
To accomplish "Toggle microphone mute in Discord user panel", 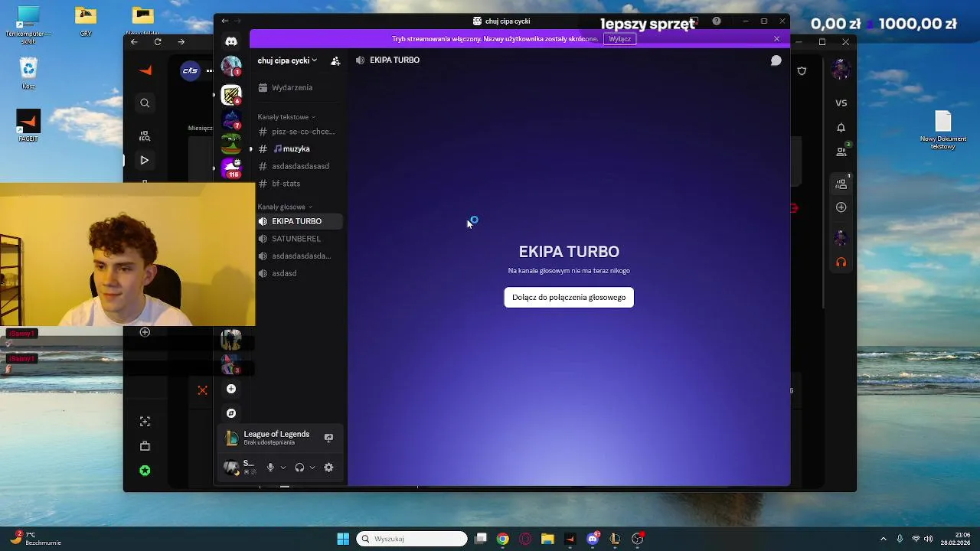I will [270, 468].
